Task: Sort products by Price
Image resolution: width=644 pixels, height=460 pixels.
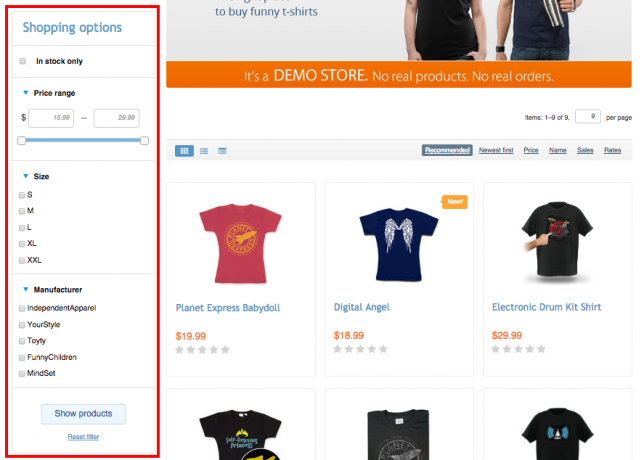Action: (x=531, y=150)
